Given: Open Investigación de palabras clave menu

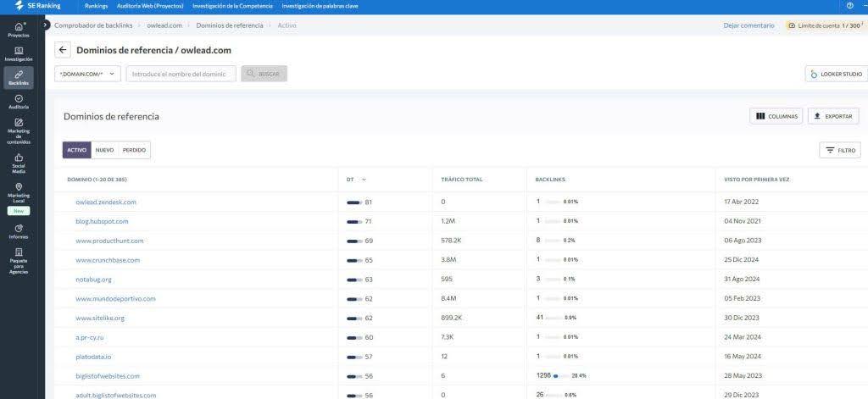Looking at the screenshot, I should 320,6.
